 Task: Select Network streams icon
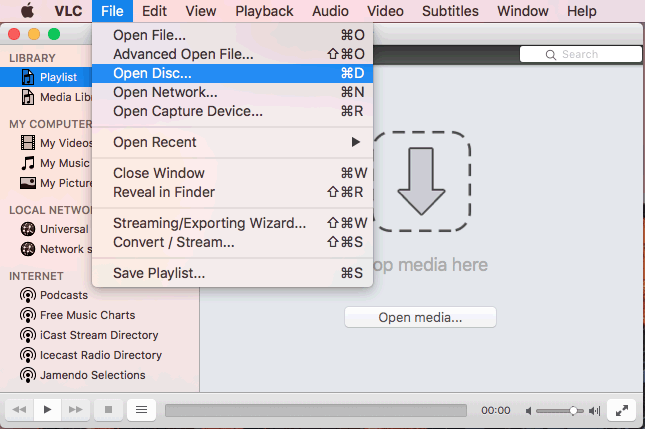(x=28, y=249)
